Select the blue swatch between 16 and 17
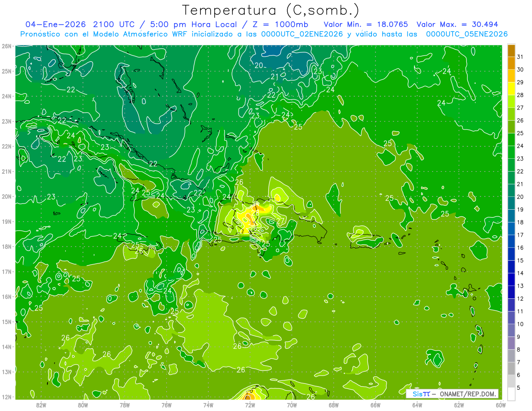 [x=511, y=241]
